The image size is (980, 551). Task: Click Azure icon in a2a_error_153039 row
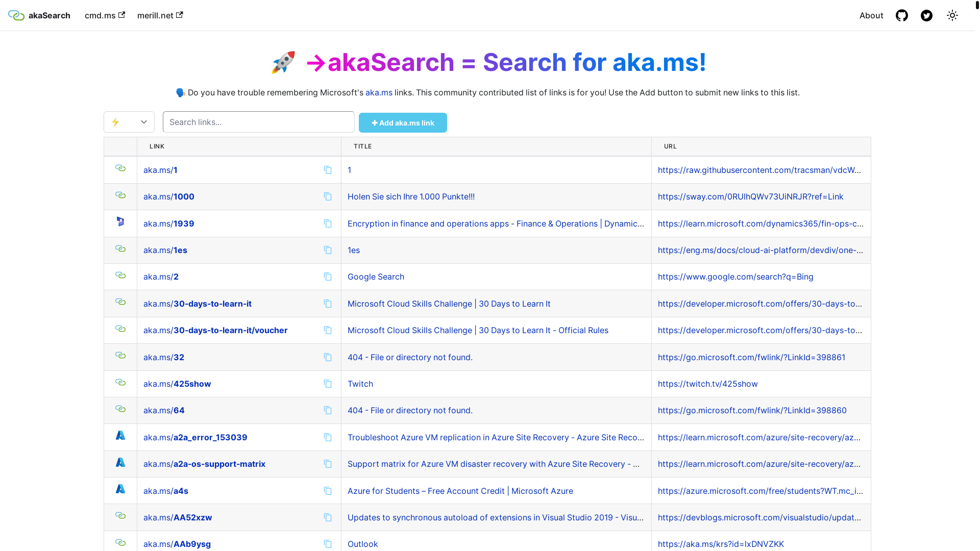click(120, 435)
